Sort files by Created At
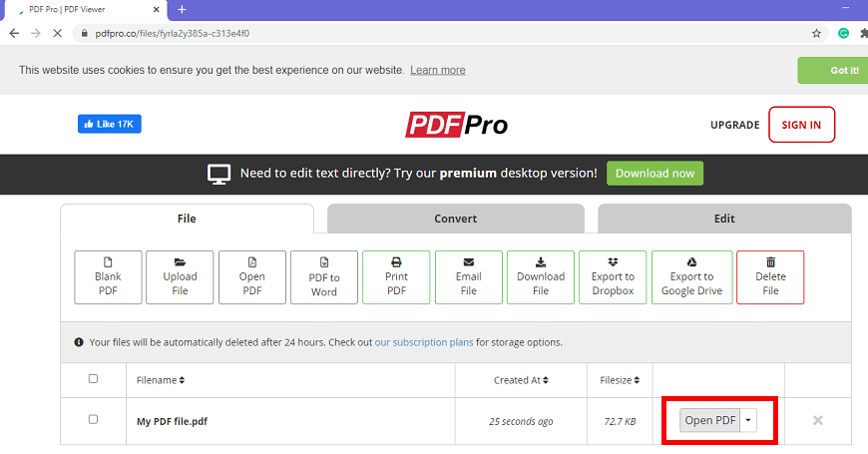The image size is (868, 454). point(521,380)
